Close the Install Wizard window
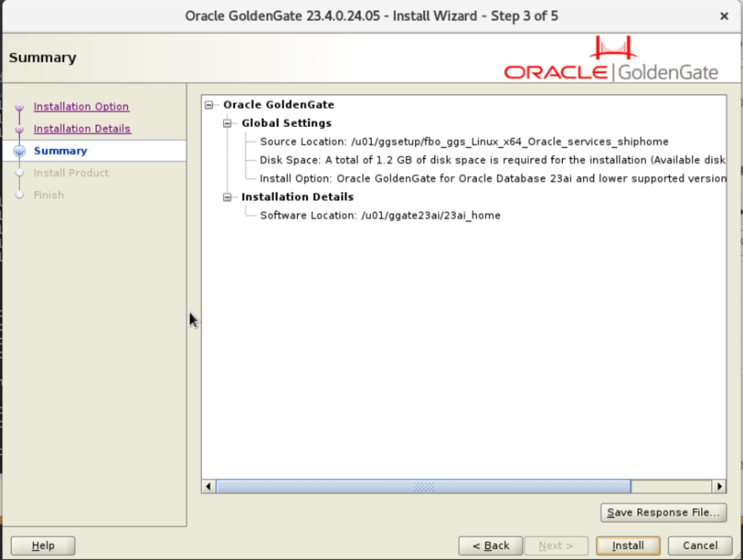 click(724, 16)
